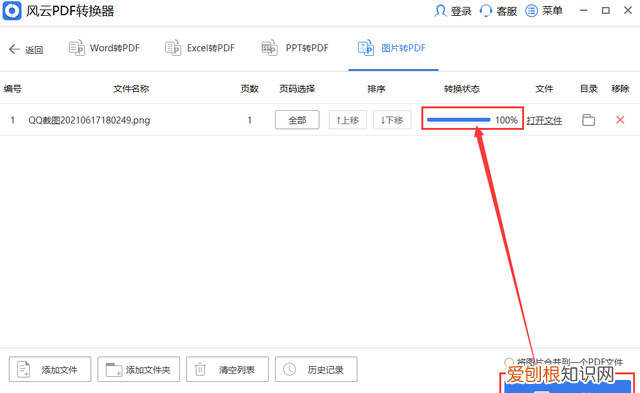Clear the list with 清空列表

coord(227,369)
